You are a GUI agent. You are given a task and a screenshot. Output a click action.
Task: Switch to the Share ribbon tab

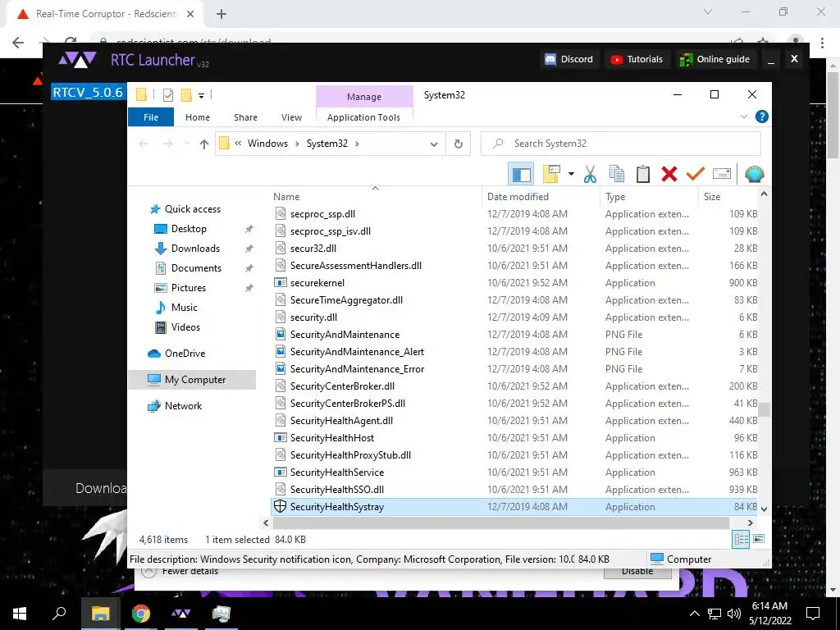point(245,117)
